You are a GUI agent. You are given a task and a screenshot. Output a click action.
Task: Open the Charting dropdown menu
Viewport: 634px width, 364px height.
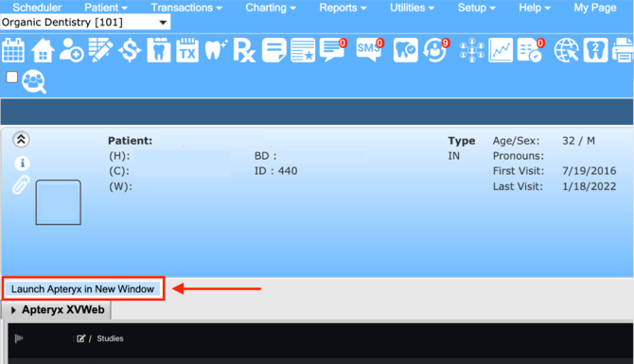271,8
